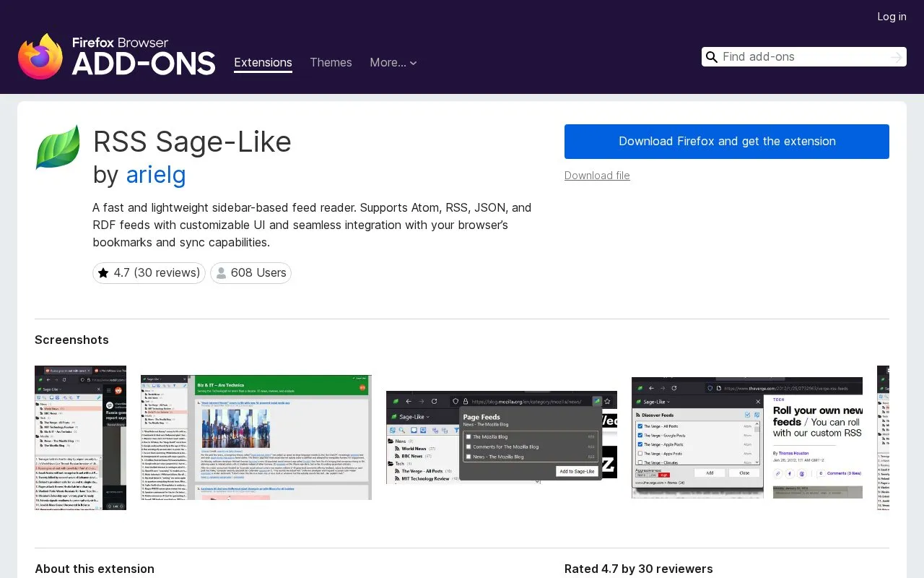Submit search with the arrow icon

tap(897, 57)
